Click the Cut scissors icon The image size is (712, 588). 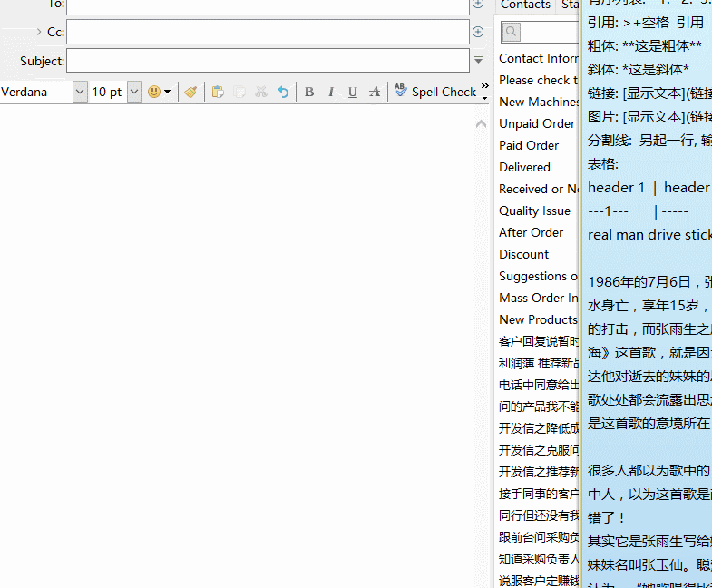pyautogui.click(x=261, y=92)
